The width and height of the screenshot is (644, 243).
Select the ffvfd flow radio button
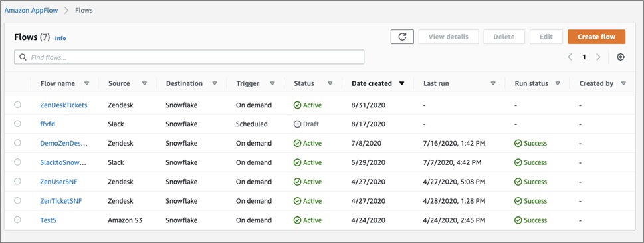(17, 124)
